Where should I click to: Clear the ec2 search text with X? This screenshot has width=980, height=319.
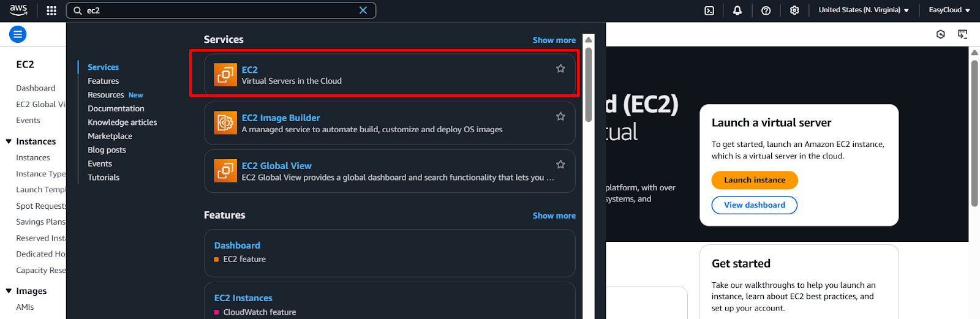(x=363, y=10)
